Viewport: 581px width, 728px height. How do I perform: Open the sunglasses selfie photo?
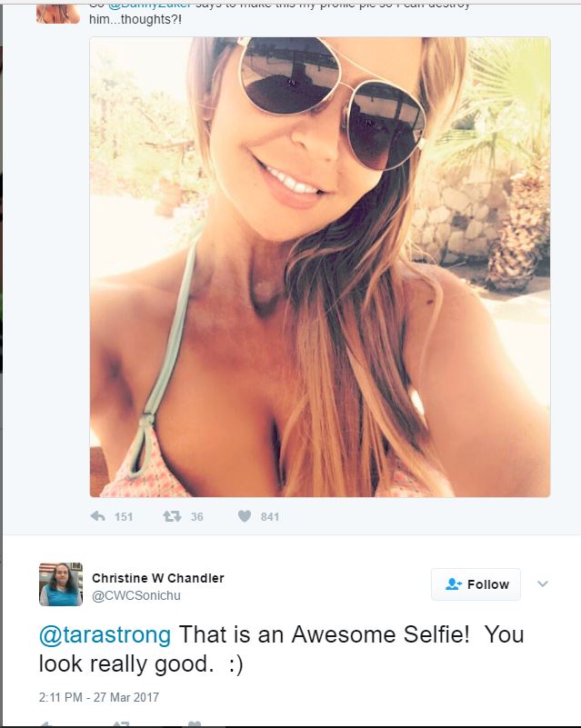tap(320, 267)
